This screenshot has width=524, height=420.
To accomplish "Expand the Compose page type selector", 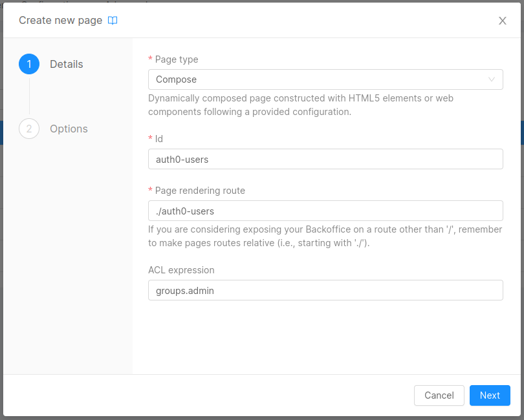I will (x=325, y=79).
